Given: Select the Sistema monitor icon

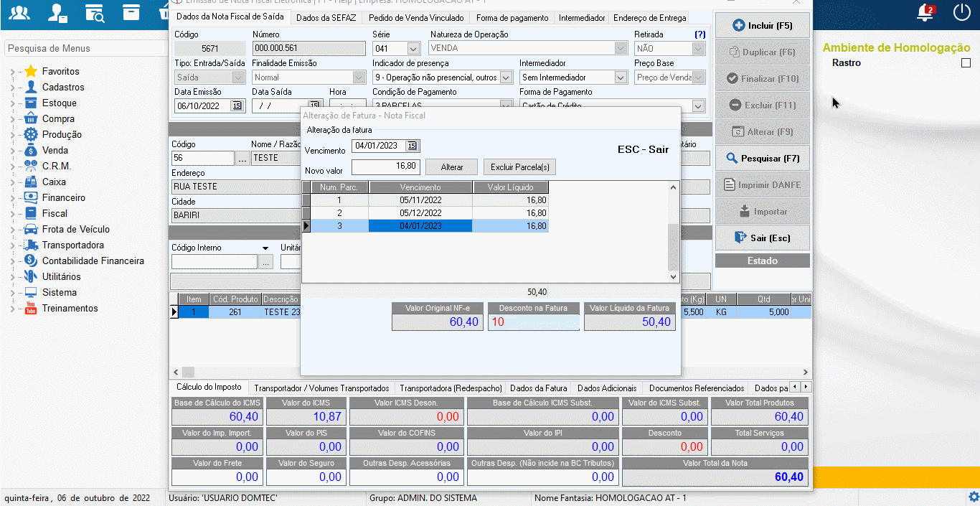Looking at the screenshot, I should coord(30,292).
